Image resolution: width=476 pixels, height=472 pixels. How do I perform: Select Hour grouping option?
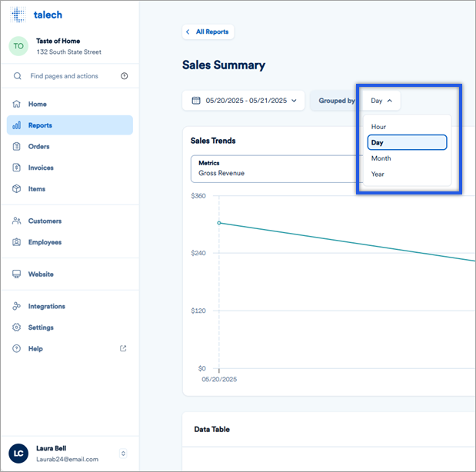tap(407, 127)
